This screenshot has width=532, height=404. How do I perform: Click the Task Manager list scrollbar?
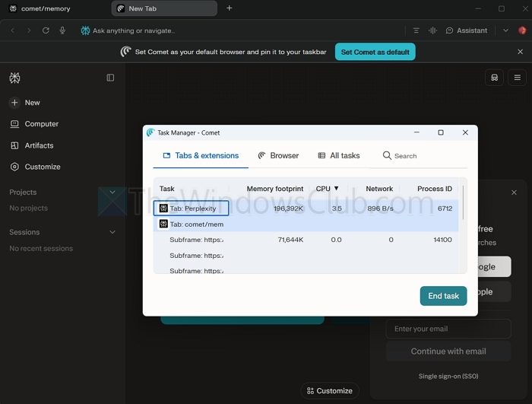pyautogui.click(x=463, y=202)
